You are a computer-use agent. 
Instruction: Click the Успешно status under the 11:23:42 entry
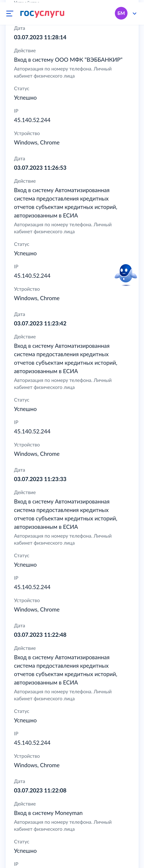click(x=25, y=409)
